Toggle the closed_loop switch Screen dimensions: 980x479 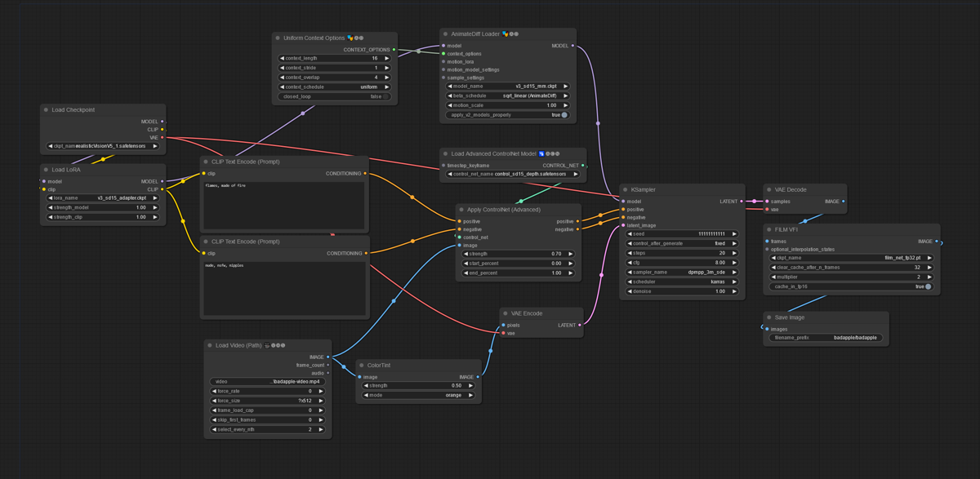point(386,96)
